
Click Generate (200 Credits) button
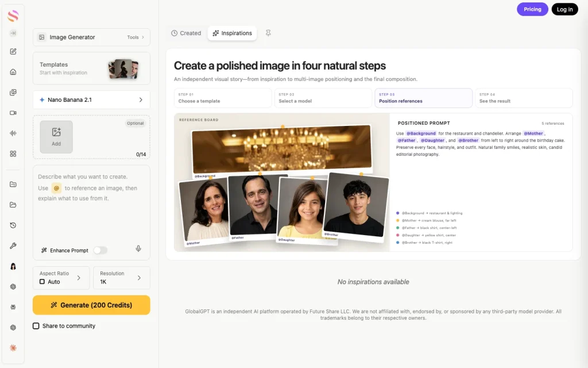91,305
